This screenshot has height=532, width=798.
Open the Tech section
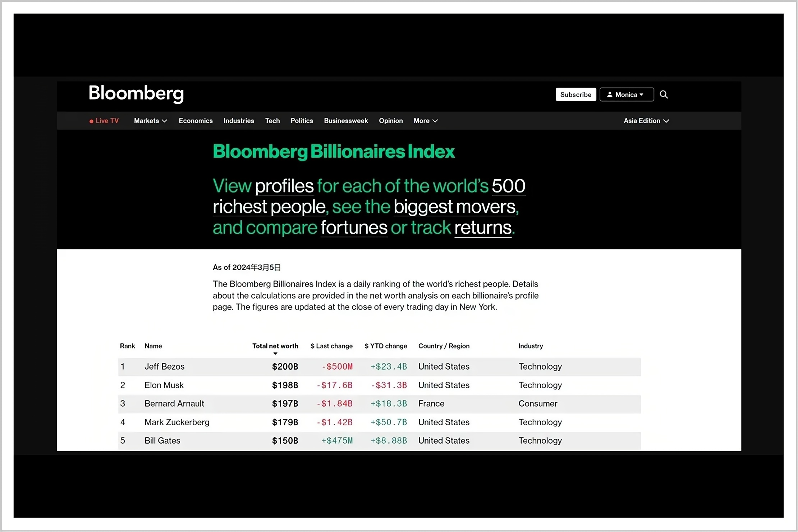tap(272, 121)
